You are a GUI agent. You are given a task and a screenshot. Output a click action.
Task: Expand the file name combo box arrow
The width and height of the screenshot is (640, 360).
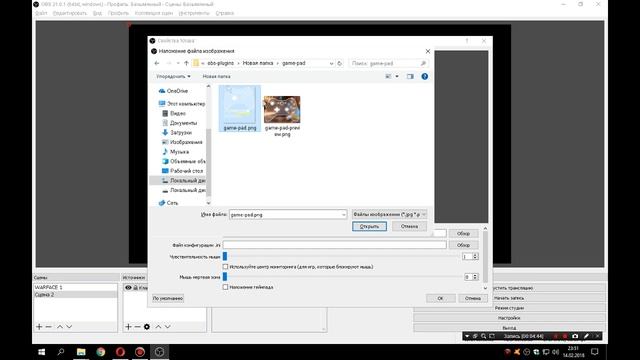pos(343,215)
